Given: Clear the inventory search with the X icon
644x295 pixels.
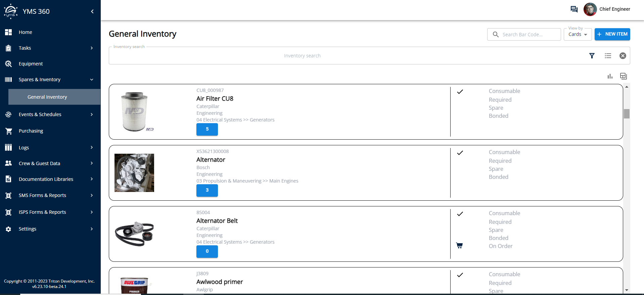Looking at the screenshot, I should coord(623,56).
